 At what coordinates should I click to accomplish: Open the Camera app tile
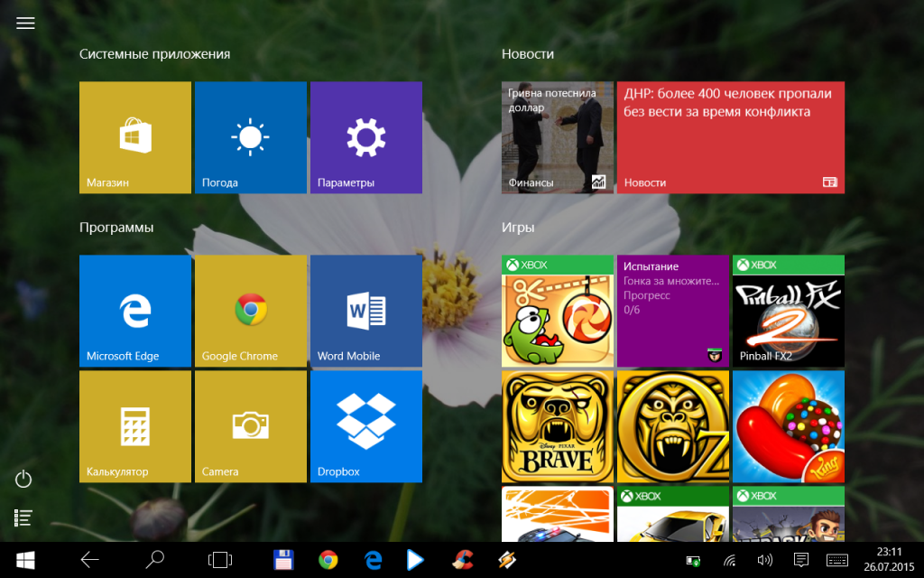click(251, 426)
